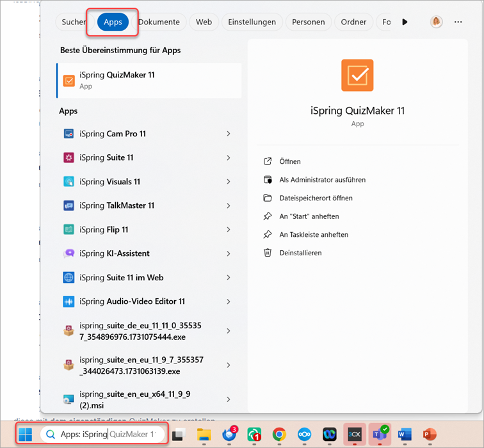This screenshot has width=484, height=448.
Task: Open iSpring Audio-Video Editor 11
Action: click(x=132, y=301)
